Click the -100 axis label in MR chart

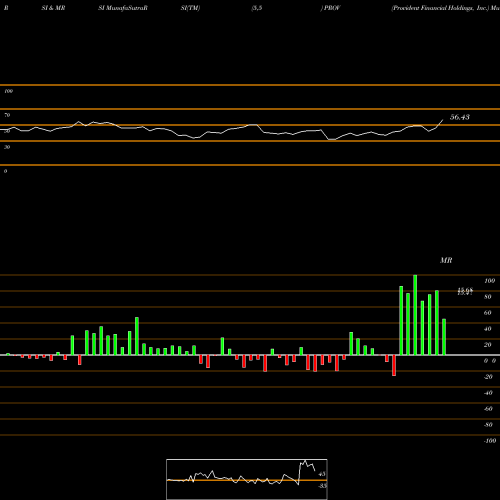[490, 441]
